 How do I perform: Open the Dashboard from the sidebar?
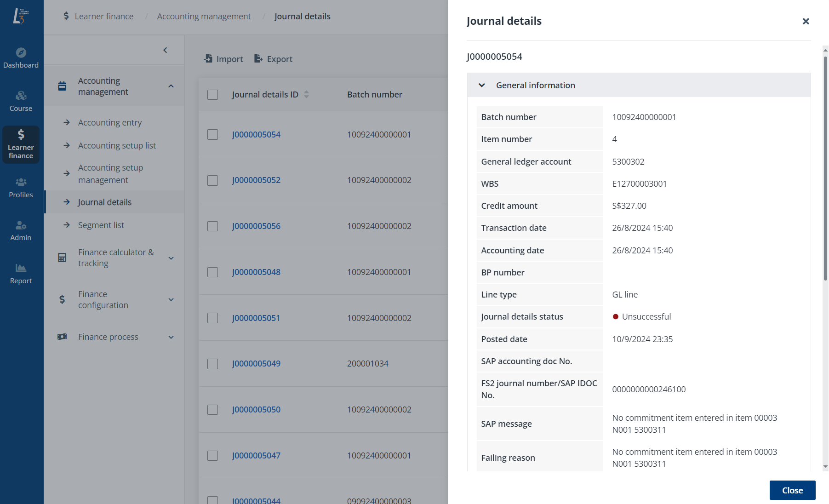21,57
